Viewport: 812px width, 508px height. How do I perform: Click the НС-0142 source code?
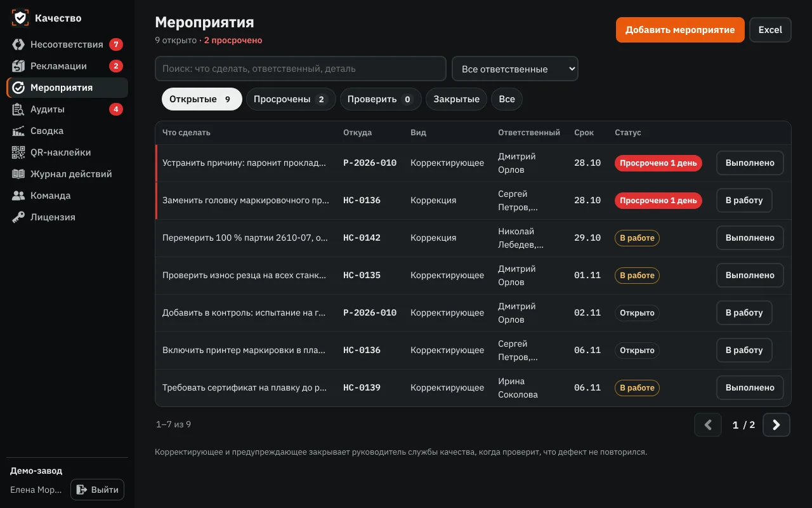pos(362,237)
